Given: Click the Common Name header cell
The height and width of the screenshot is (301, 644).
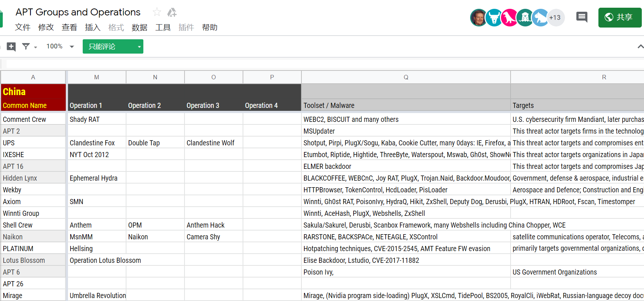Looking at the screenshot, I should click(33, 105).
